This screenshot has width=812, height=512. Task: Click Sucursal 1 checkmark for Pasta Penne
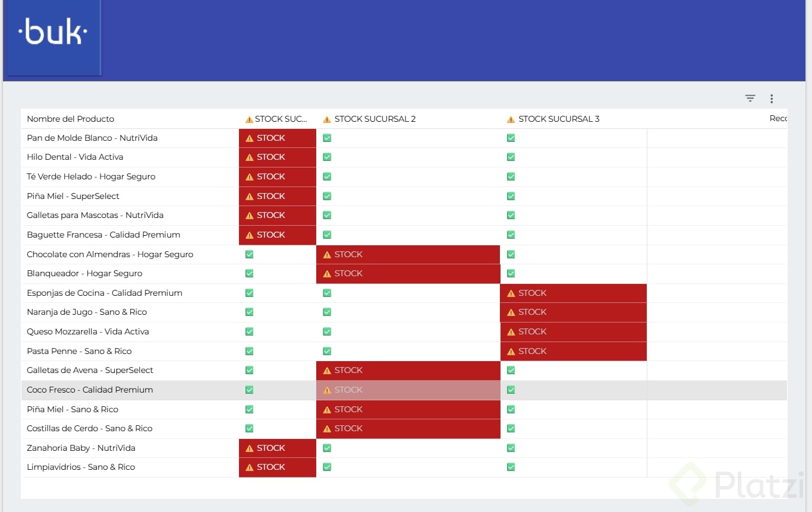point(250,351)
